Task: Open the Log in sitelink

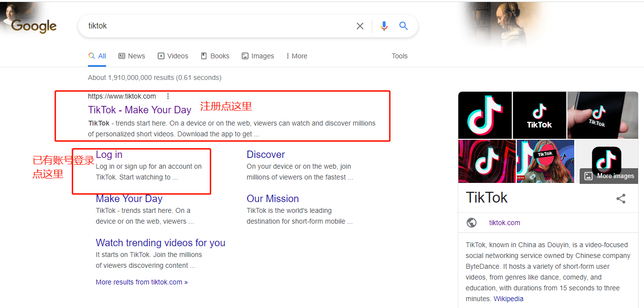Action: (x=109, y=154)
